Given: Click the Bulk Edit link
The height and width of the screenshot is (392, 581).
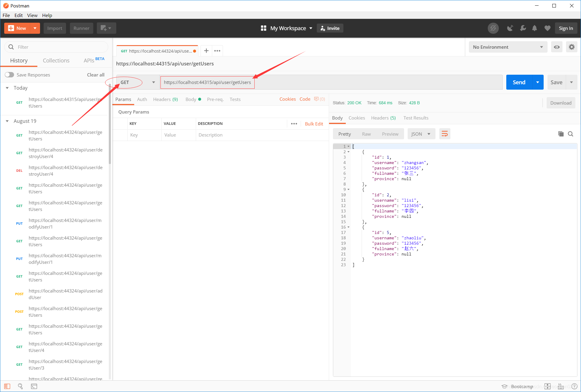Looking at the screenshot, I should (314, 124).
